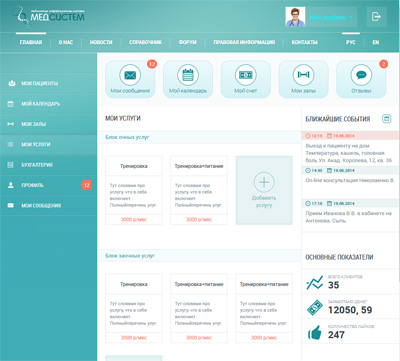Screen dimensions: 400x361
Task: Open the Мои залы dumbbell icon tile
Action: coord(303,79)
